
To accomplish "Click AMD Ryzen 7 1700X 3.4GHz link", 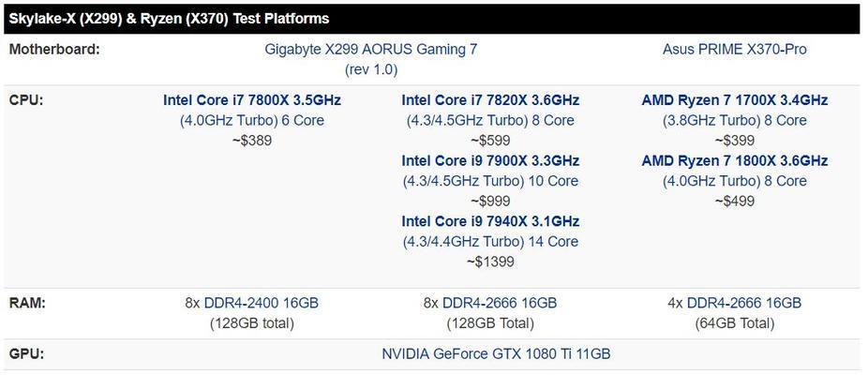I will tap(735, 100).
